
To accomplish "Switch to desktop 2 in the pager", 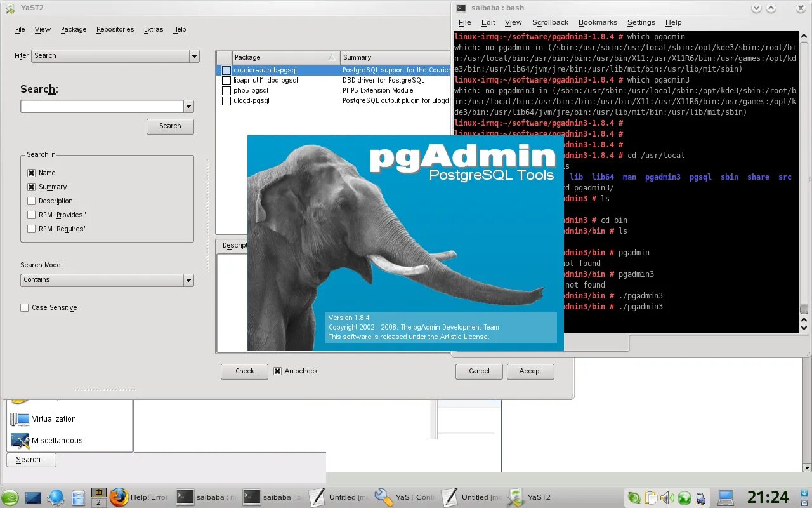I will 98,502.
